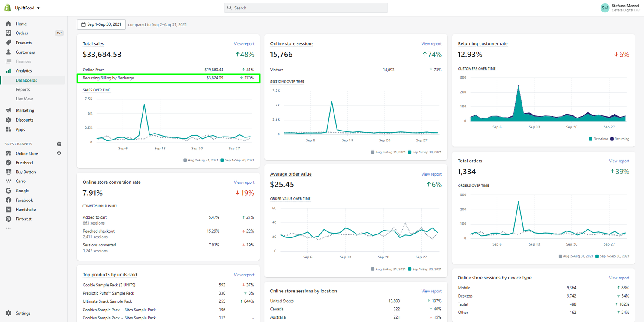
Task: Click the $33,684.53 total sales value
Action: pos(102,55)
